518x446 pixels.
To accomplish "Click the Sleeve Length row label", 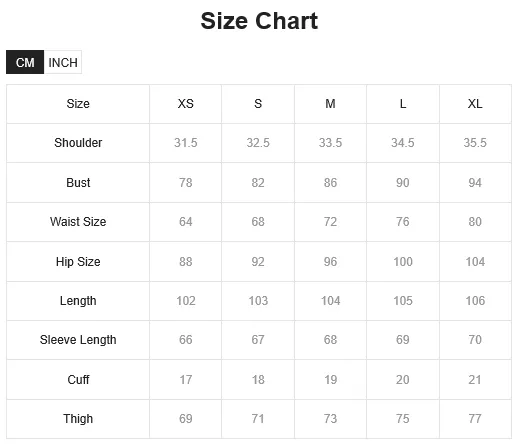I will 78,340.
